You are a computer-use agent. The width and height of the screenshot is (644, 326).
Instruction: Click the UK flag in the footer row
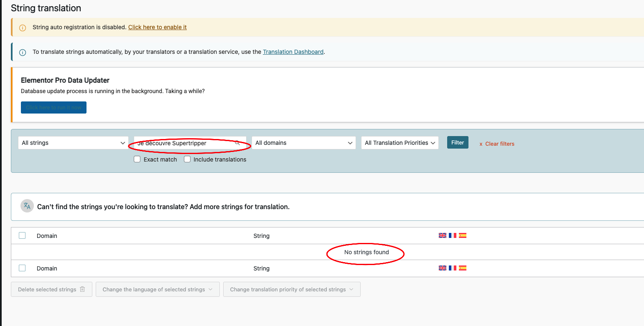click(443, 268)
